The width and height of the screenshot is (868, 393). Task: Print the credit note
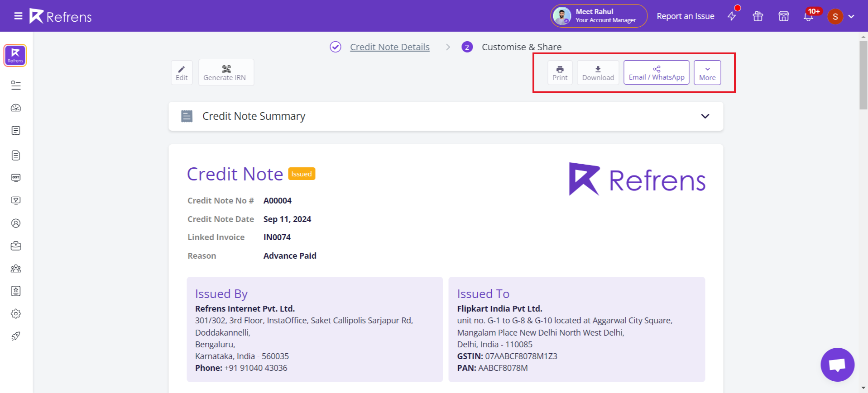tap(560, 72)
